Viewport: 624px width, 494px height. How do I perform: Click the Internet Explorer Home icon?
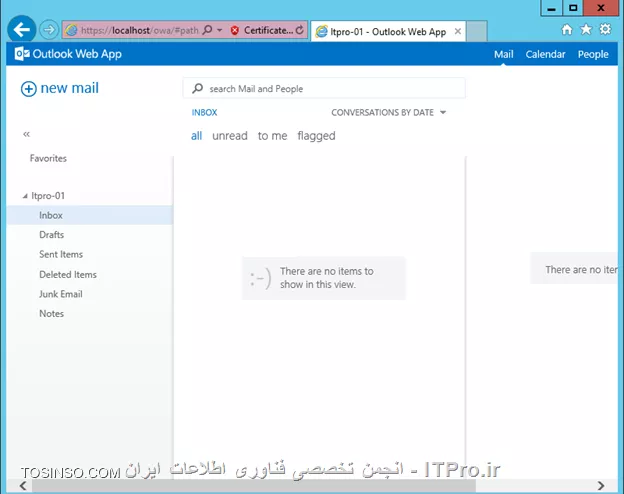pyautogui.click(x=567, y=29)
